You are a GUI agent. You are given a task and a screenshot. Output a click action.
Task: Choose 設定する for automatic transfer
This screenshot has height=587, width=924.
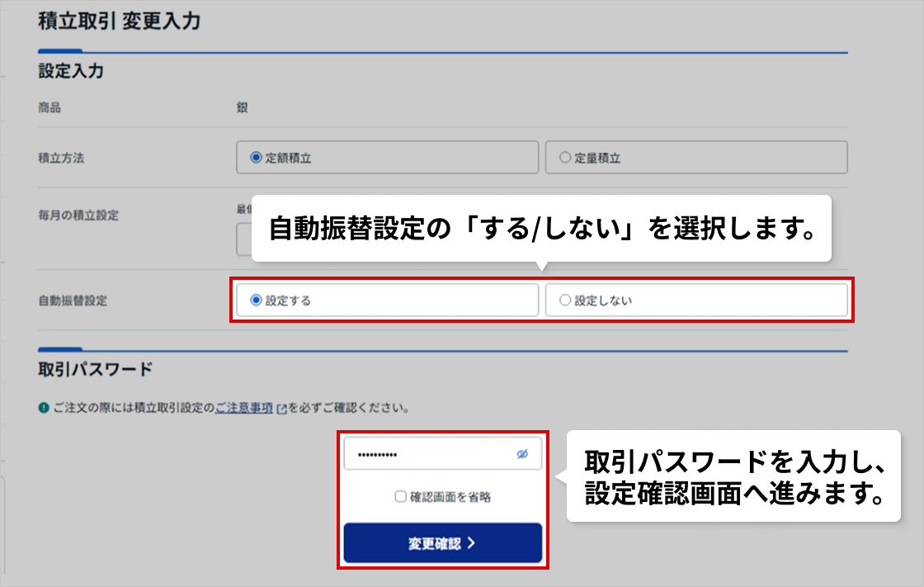pos(256,301)
